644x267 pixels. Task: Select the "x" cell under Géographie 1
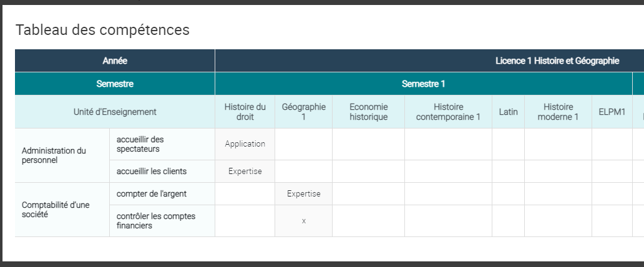coord(303,221)
